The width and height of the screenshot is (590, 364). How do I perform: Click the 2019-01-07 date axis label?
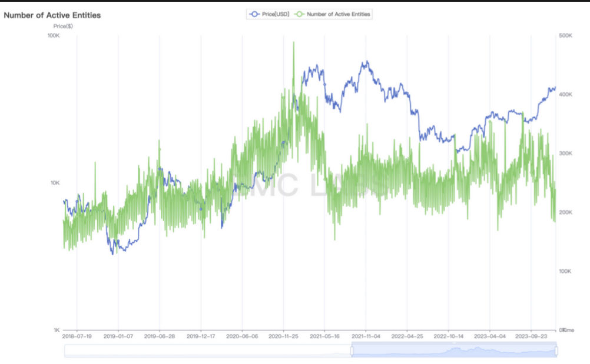click(118, 337)
